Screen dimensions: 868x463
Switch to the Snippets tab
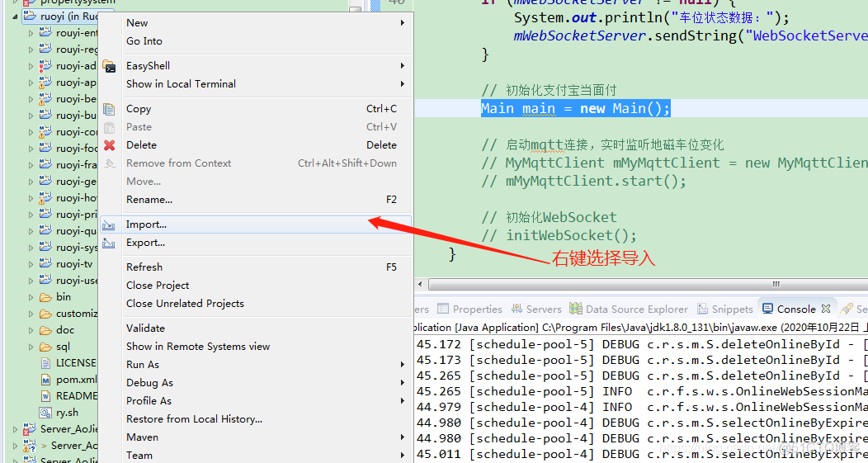tap(726, 309)
